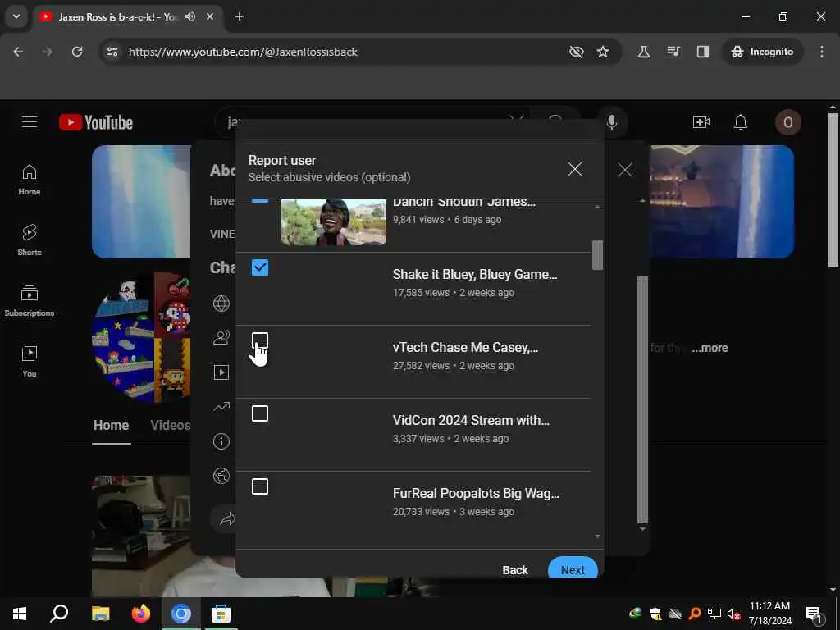This screenshot has height=630, width=840.
Task: Click the subscribers icon in About panel
Action: [x=221, y=337]
